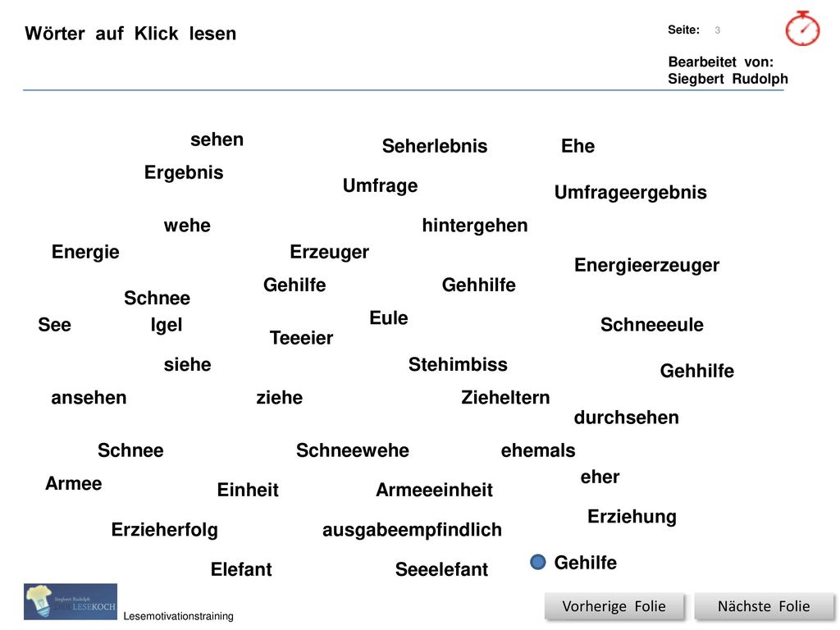Click the Lesekoch logo image
This screenshot has width=840, height=630.
(x=71, y=601)
